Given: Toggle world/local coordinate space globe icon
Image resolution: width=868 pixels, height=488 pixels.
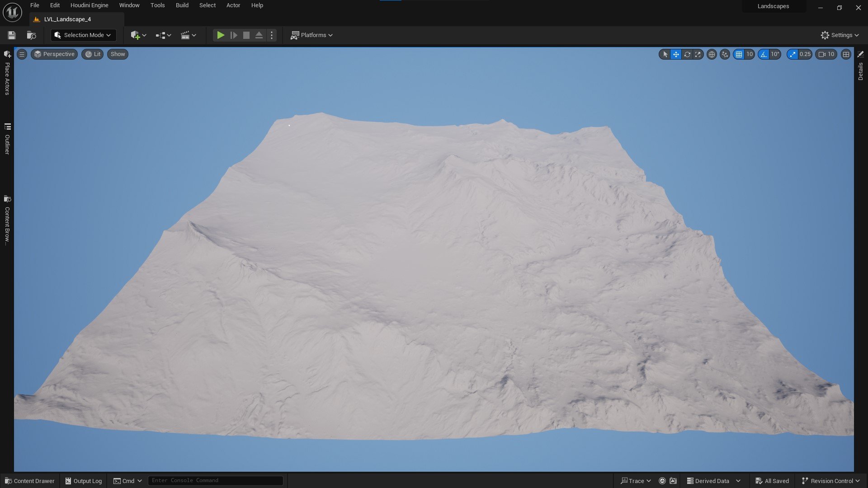Looking at the screenshot, I should click(x=712, y=54).
